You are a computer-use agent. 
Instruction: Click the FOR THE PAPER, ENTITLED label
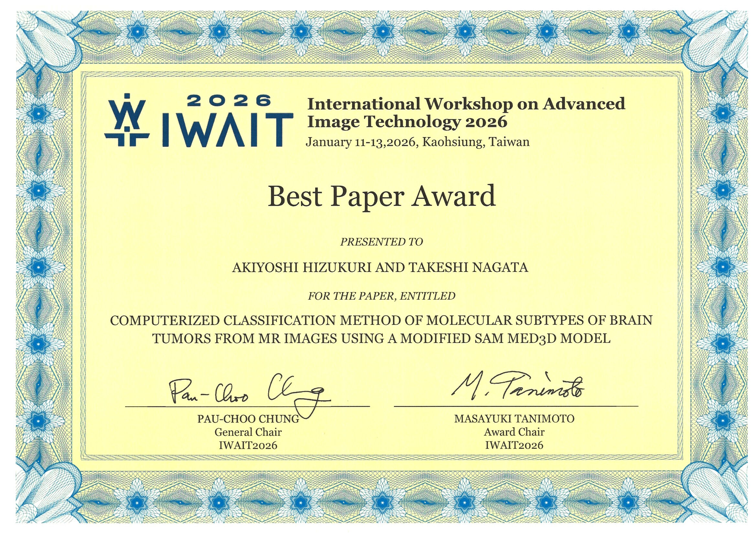(x=381, y=296)
